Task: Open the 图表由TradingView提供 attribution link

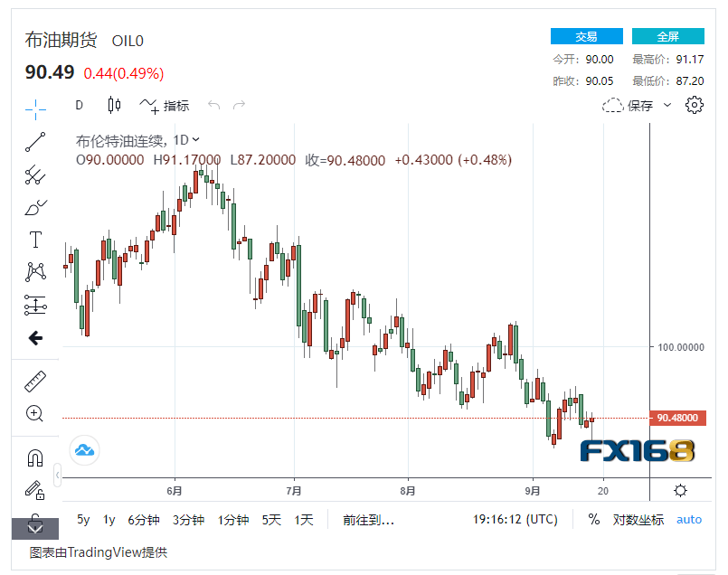Action: pos(98,552)
